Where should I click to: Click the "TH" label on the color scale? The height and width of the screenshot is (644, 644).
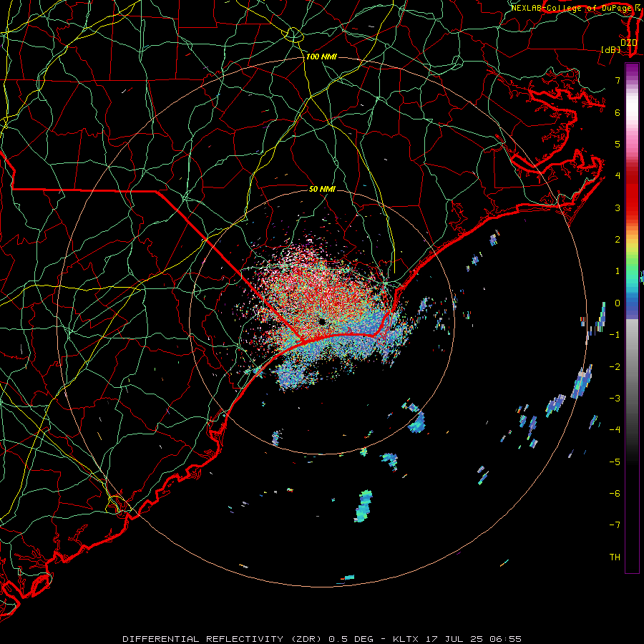coord(615,557)
